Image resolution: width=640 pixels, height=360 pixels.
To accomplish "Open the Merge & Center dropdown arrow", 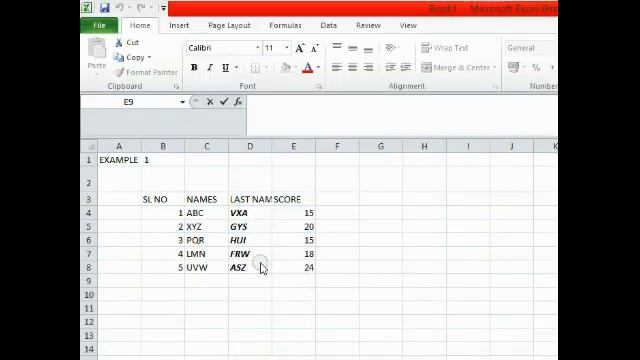I will [494, 67].
